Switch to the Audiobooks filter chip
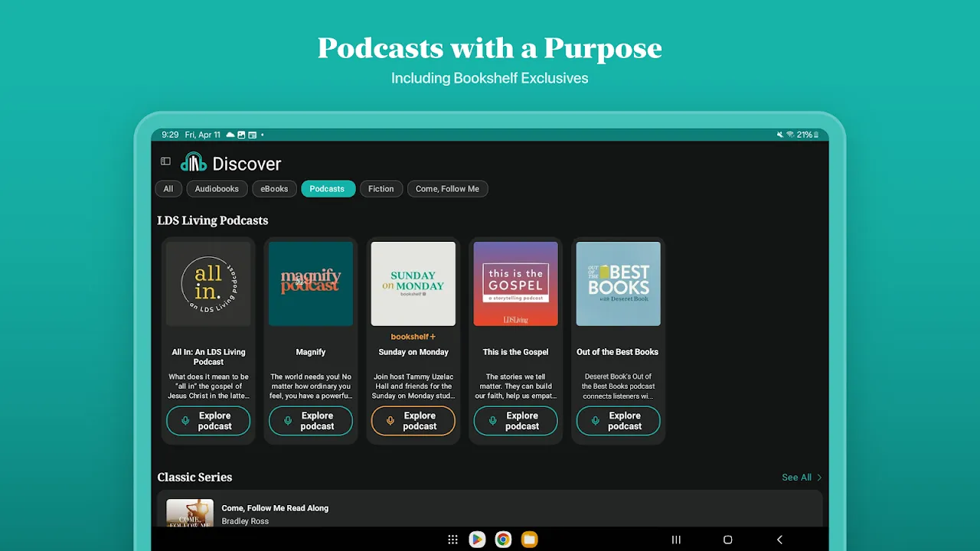Screen dimensions: 980x551 tap(217, 189)
